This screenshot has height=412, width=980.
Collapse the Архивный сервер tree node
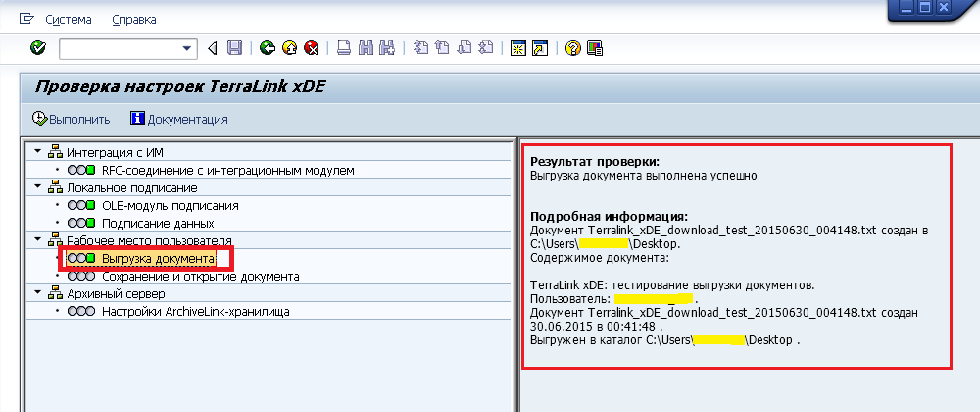click(x=38, y=293)
